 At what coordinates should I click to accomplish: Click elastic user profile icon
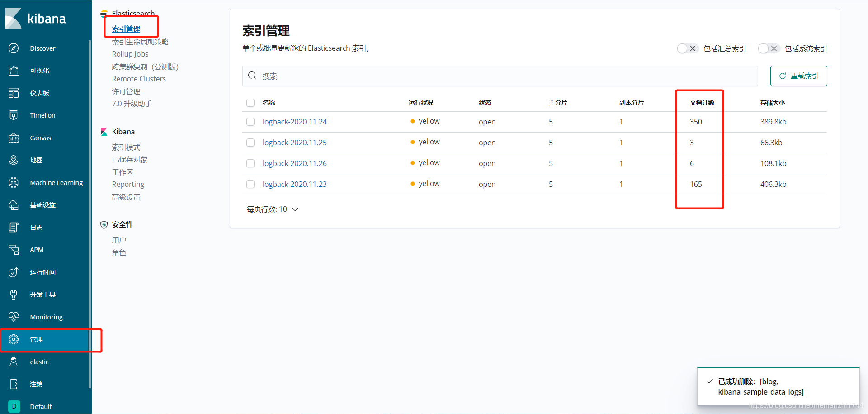pyautogui.click(x=14, y=362)
